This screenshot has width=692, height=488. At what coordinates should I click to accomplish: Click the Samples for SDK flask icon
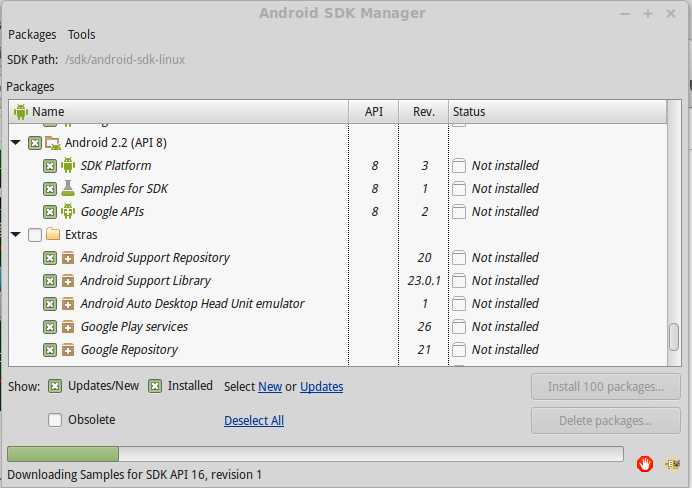click(x=68, y=188)
